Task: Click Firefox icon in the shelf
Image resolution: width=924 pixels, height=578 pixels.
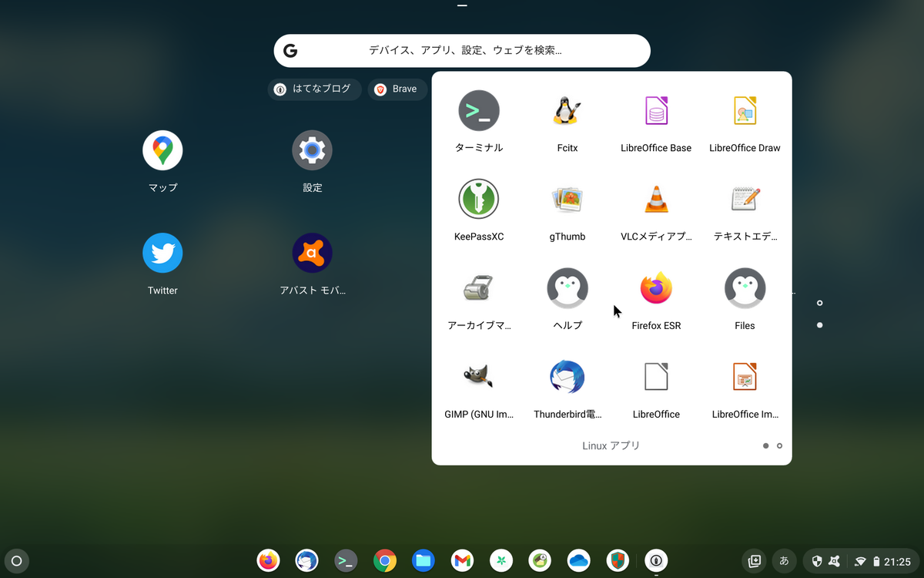Action: click(x=268, y=561)
